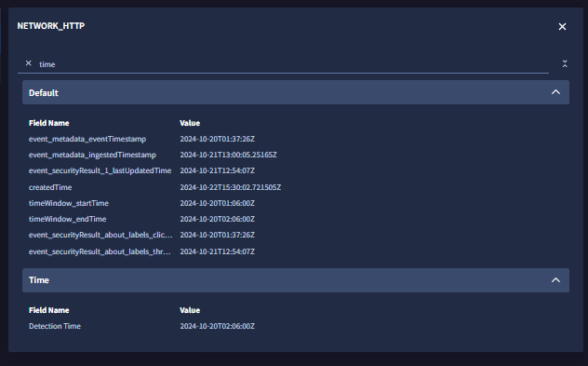Collapse the Default section chevron
The height and width of the screenshot is (366, 588).
(x=555, y=92)
